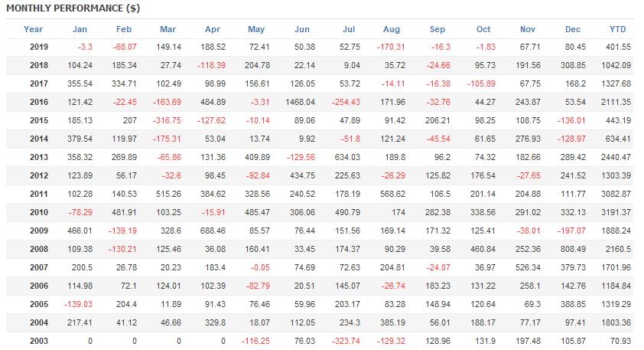
Task: Click the Year column header
Action: point(33,29)
